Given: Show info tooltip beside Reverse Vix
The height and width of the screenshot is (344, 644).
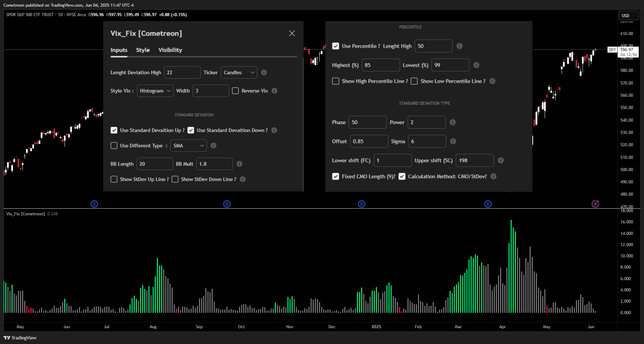Looking at the screenshot, I should [274, 90].
